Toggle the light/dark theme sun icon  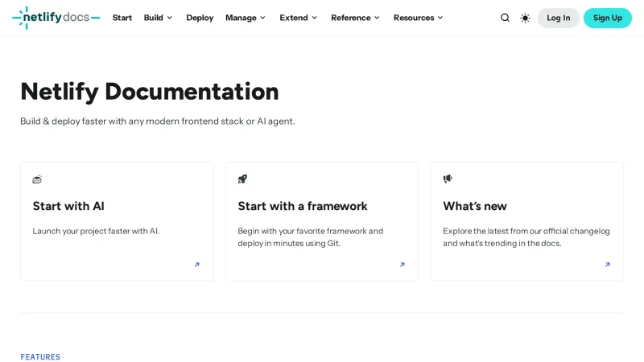click(x=525, y=18)
